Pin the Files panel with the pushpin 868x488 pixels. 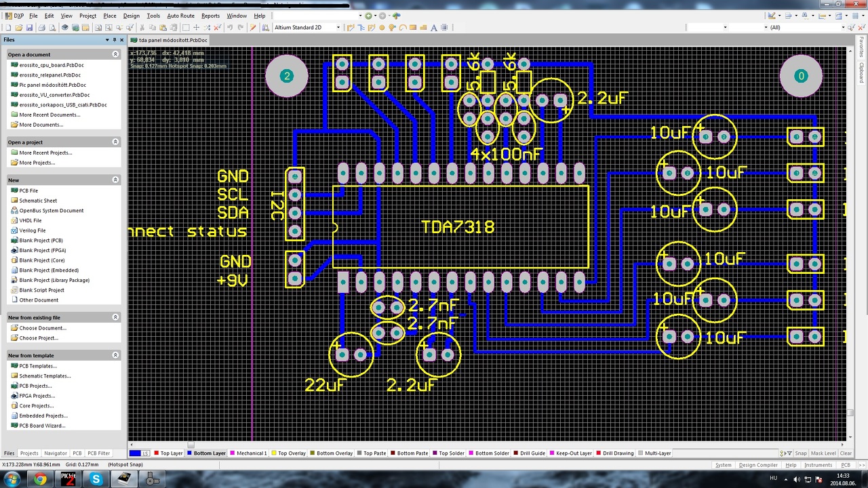coord(115,40)
